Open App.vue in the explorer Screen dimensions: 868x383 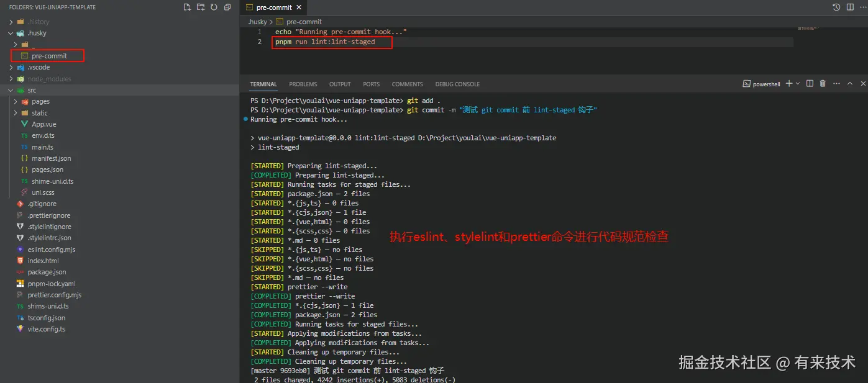[43, 124]
